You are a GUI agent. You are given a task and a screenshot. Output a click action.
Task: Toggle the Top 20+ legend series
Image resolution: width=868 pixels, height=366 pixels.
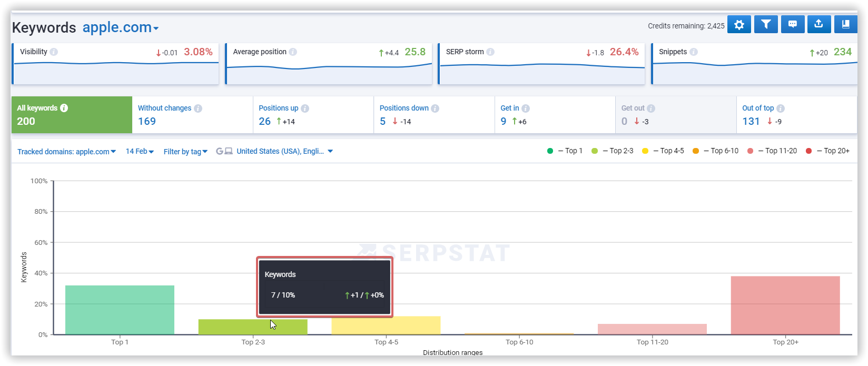tap(827, 151)
